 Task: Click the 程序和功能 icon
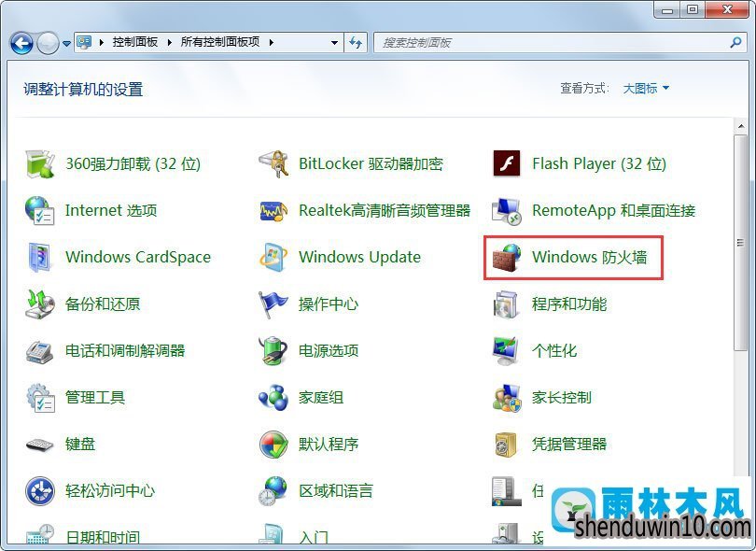pos(506,304)
